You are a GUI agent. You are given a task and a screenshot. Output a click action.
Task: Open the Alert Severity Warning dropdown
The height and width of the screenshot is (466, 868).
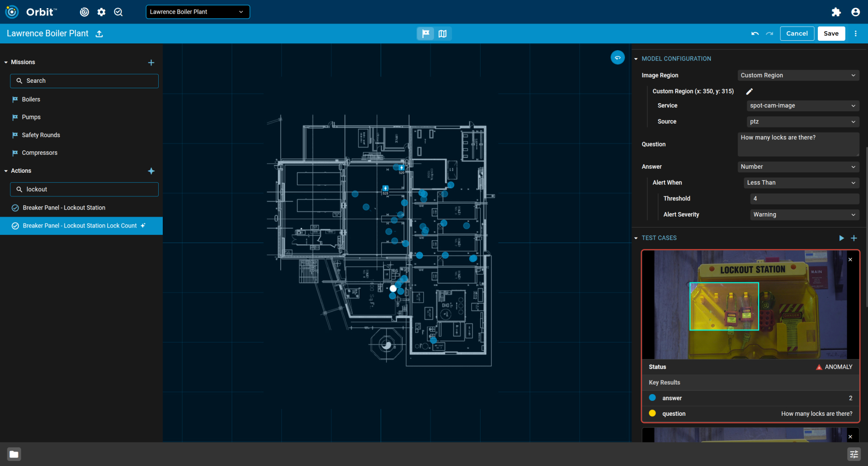tap(804, 214)
